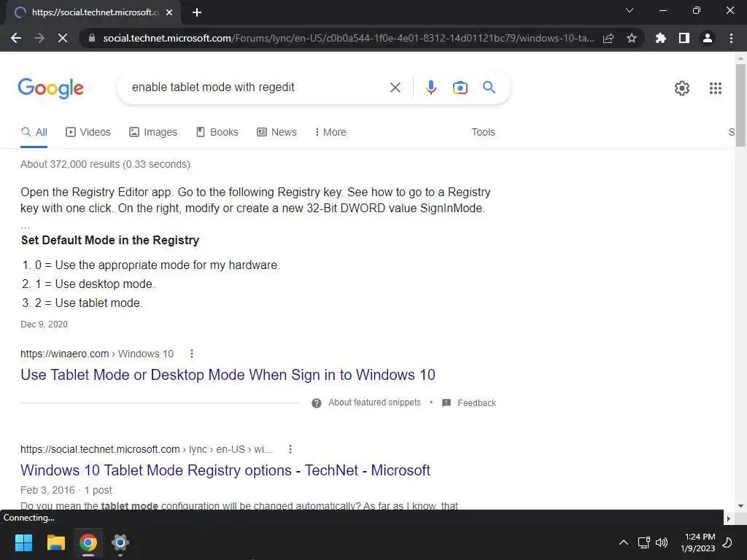Switch to News results
The width and height of the screenshot is (747, 560).
[276, 133]
